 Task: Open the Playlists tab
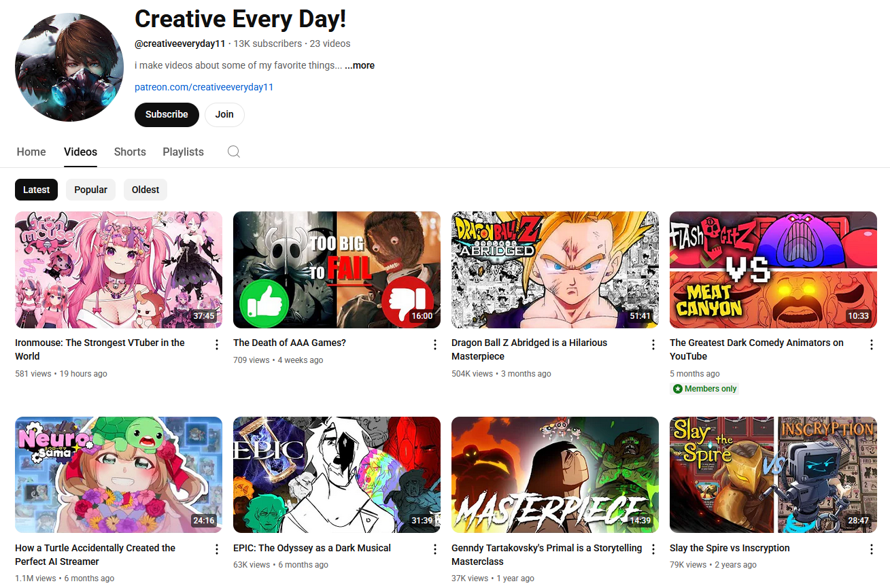click(183, 152)
